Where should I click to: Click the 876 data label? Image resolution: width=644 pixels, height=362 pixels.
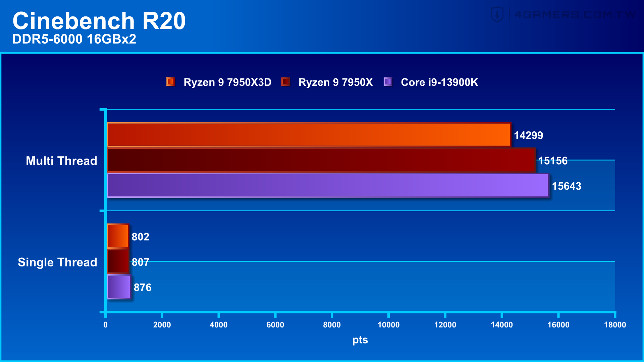[x=143, y=288]
